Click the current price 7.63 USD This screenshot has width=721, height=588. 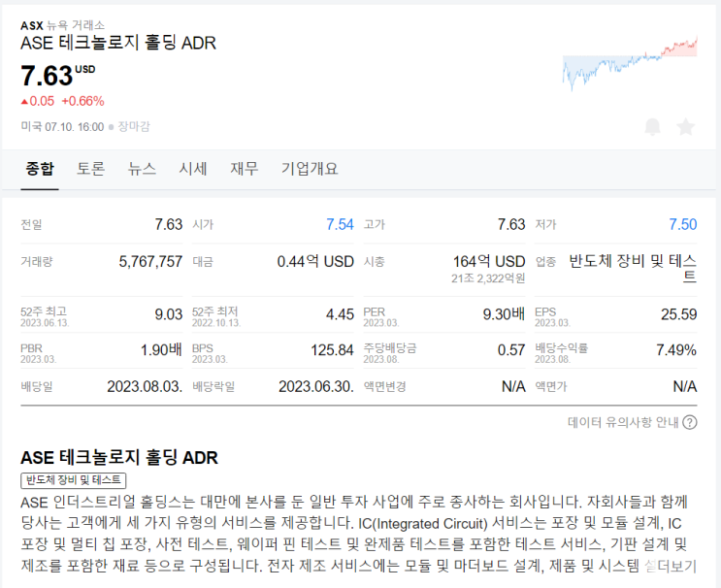57,76
